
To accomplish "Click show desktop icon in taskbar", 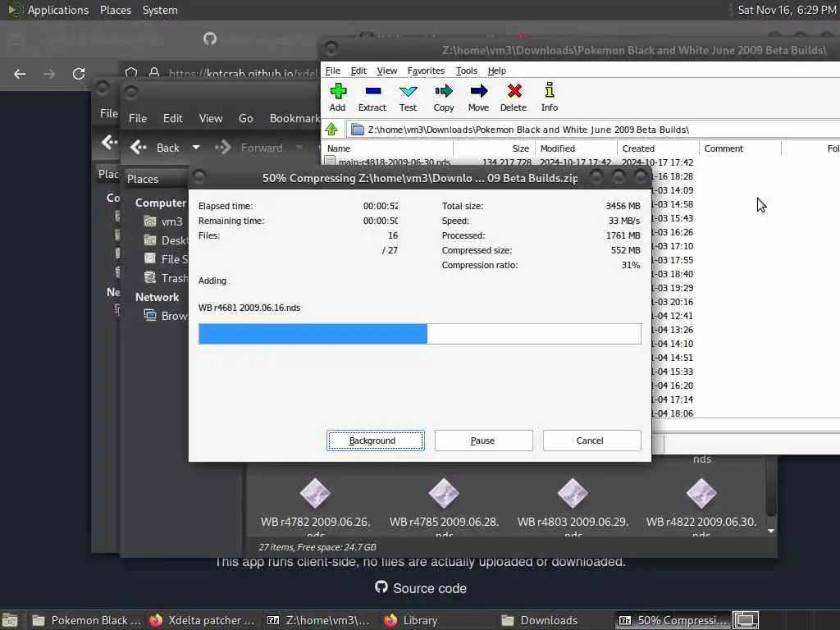I will 10,620.
